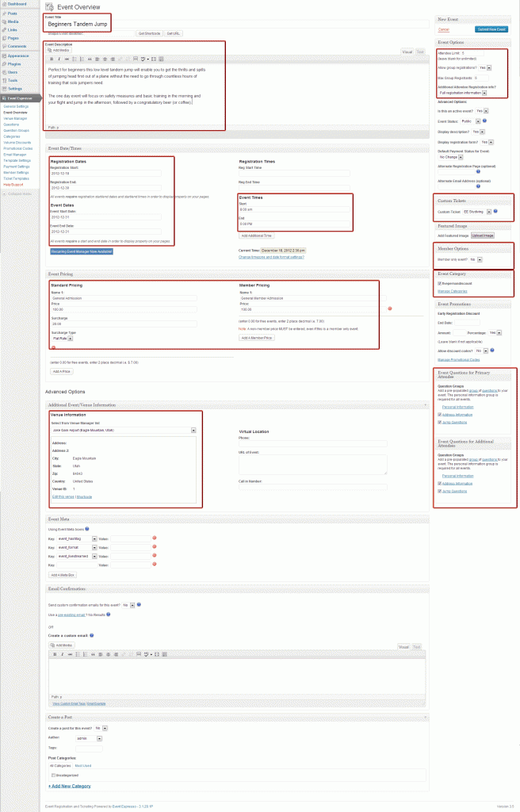Remove the event_livestreamed meta row
The image size is (520, 812).
point(155,556)
